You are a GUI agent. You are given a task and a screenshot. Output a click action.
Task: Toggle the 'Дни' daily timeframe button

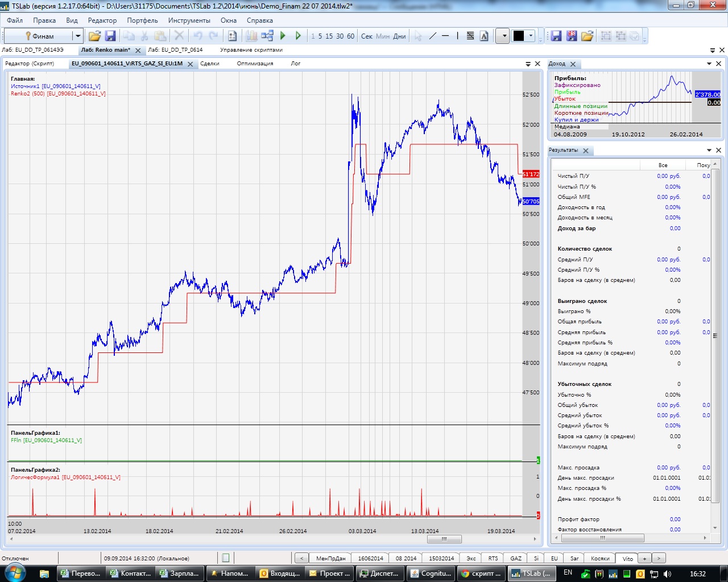click(399, 36)
